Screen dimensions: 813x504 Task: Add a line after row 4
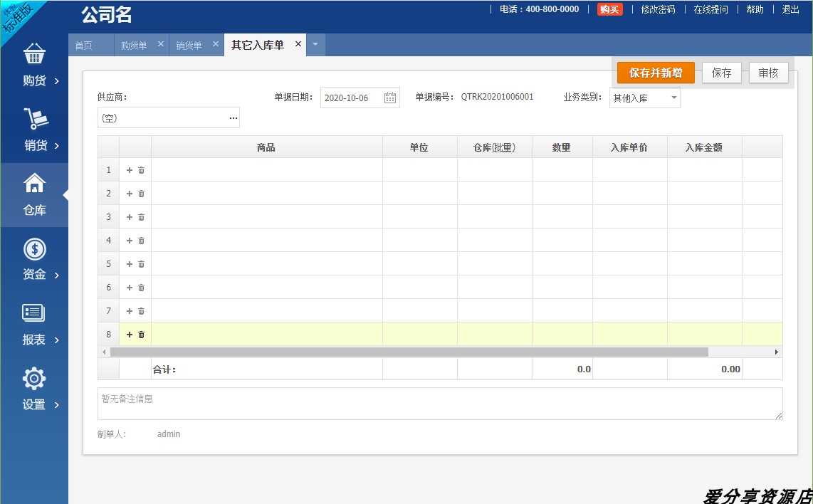[x=130, y=241]
